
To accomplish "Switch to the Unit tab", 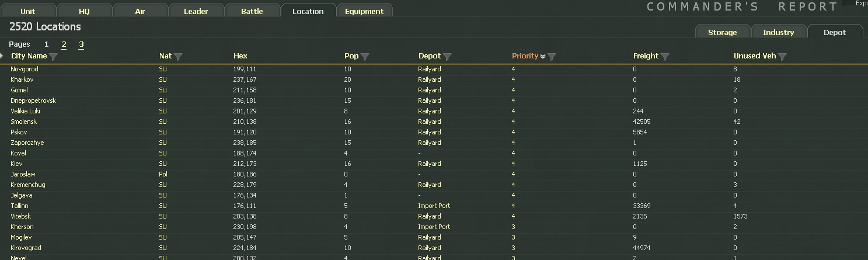I will pos(28,11).
